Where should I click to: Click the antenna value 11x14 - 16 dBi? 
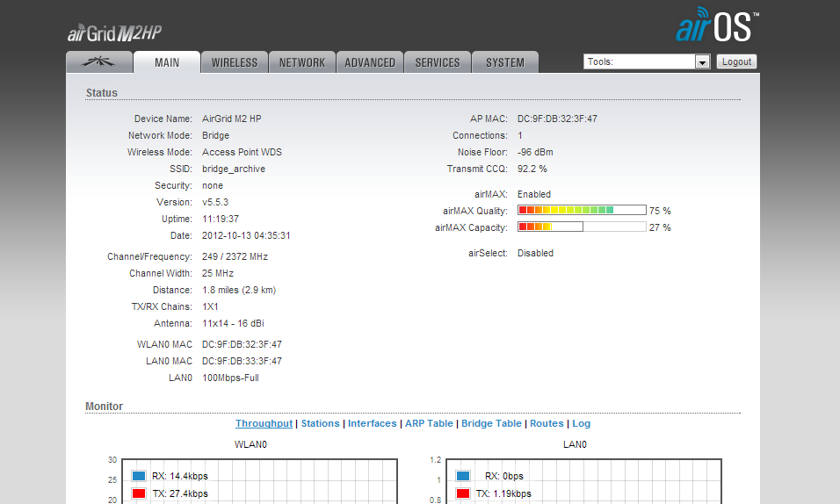coord(233,323)
